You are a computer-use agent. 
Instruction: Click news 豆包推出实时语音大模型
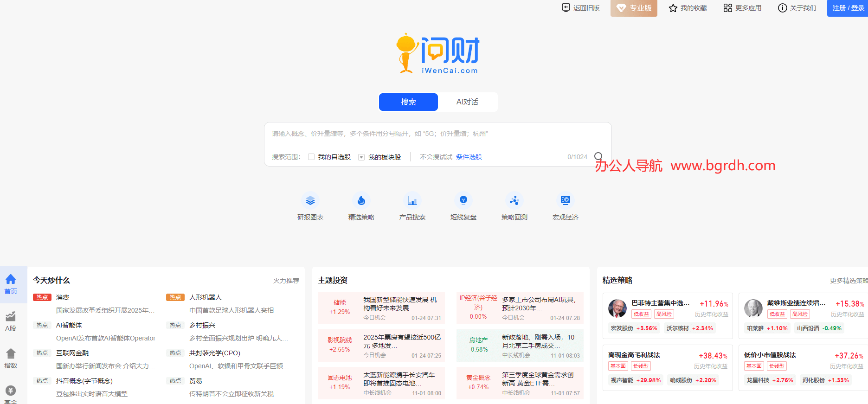click(x=92, y=394)
